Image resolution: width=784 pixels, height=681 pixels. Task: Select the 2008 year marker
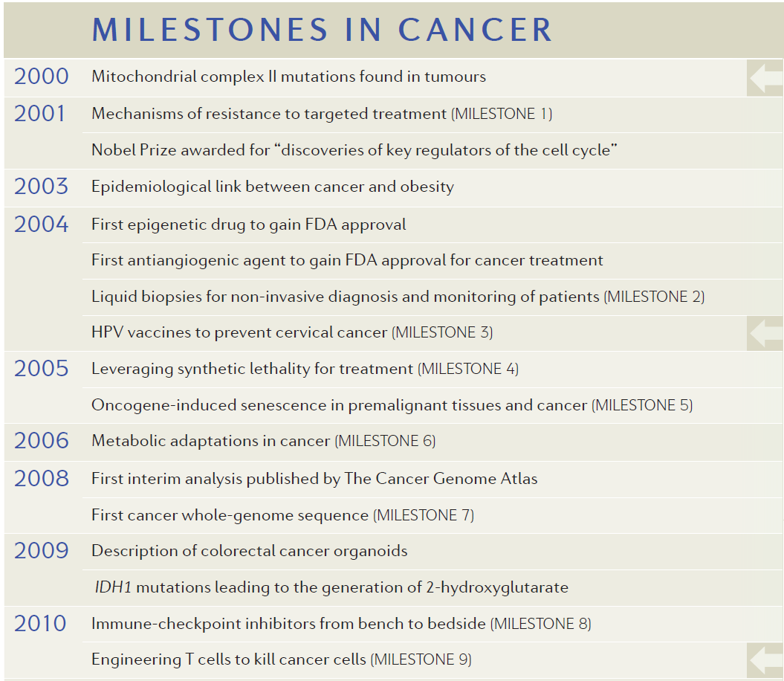[41, 478]
